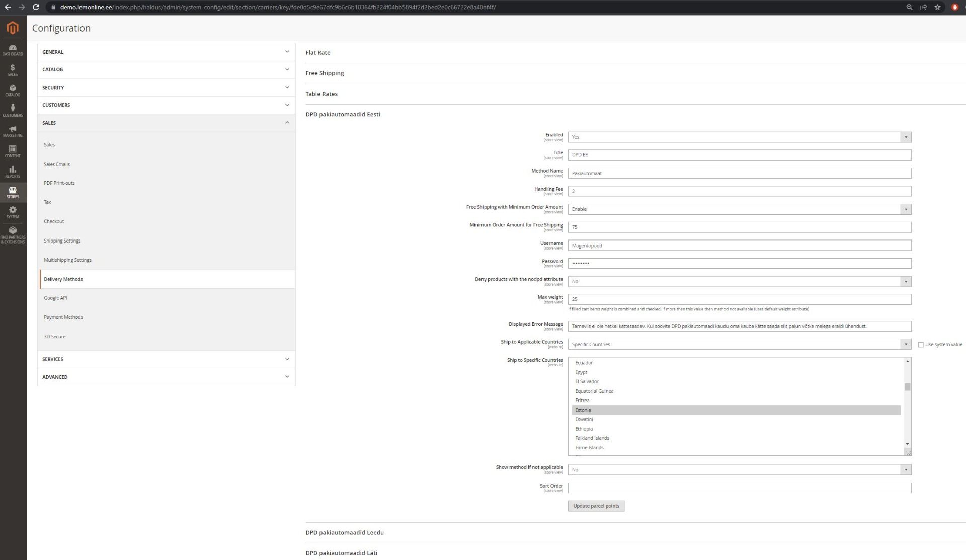Expand Table Rates carrier group
This screenshot has height=560, width=966.
pyautogui.click(x=321, y=94)
